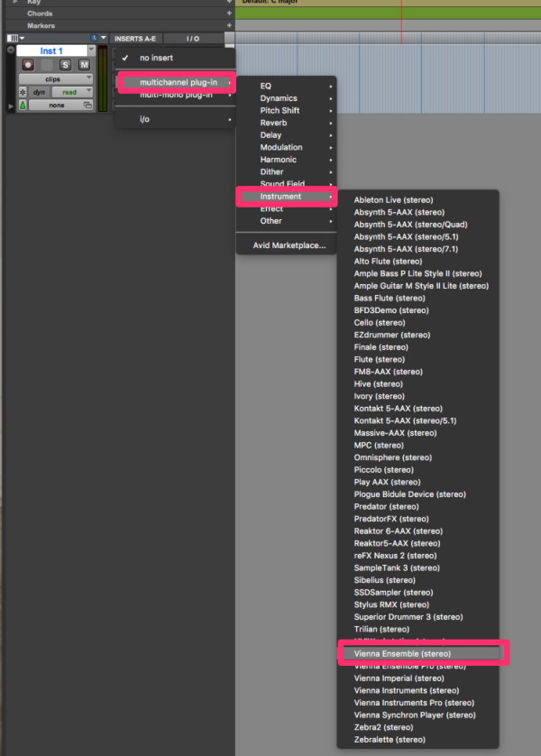Open the Harmonic plug-in category
Screen dimensions: 541x756
[286, 160]
